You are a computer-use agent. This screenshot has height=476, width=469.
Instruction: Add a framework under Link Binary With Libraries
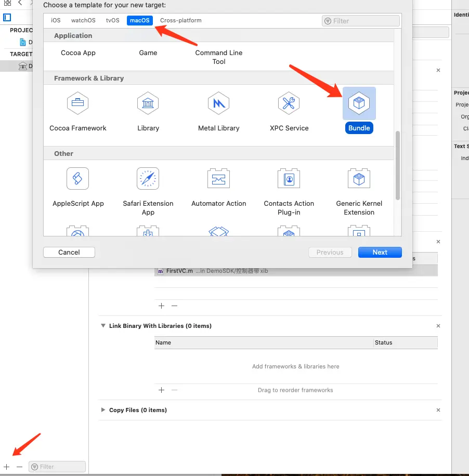162,390
